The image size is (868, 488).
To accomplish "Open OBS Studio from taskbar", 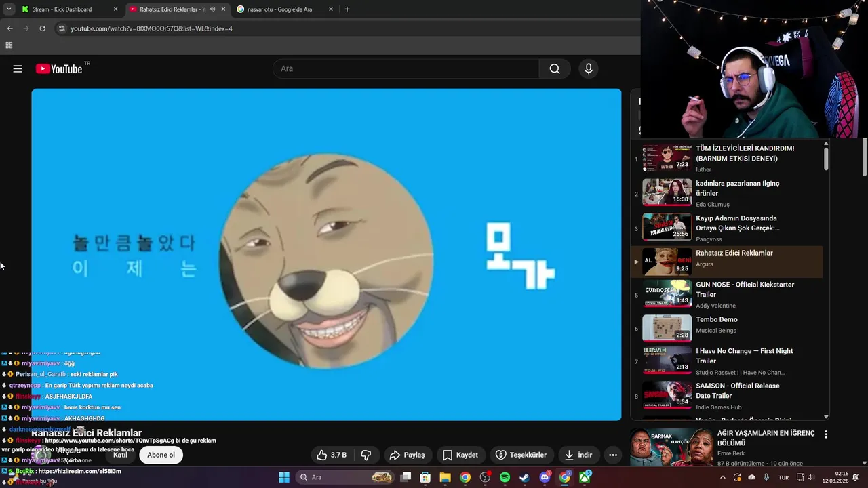I will (x=485, y=477).
